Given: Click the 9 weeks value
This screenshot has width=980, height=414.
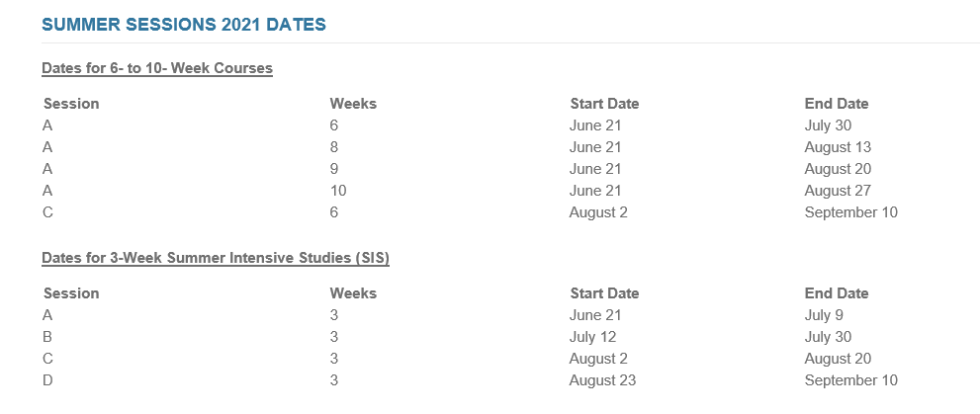Looking at the screenshot, I should point(334,169).
